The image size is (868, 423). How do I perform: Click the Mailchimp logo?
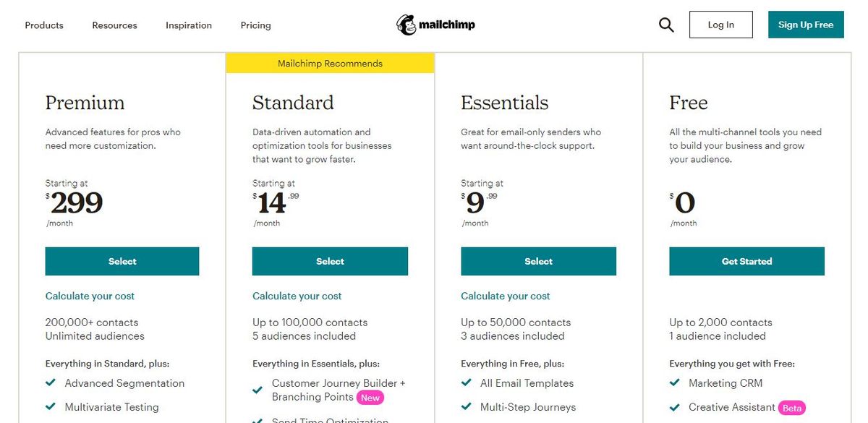tap(434, 24)
